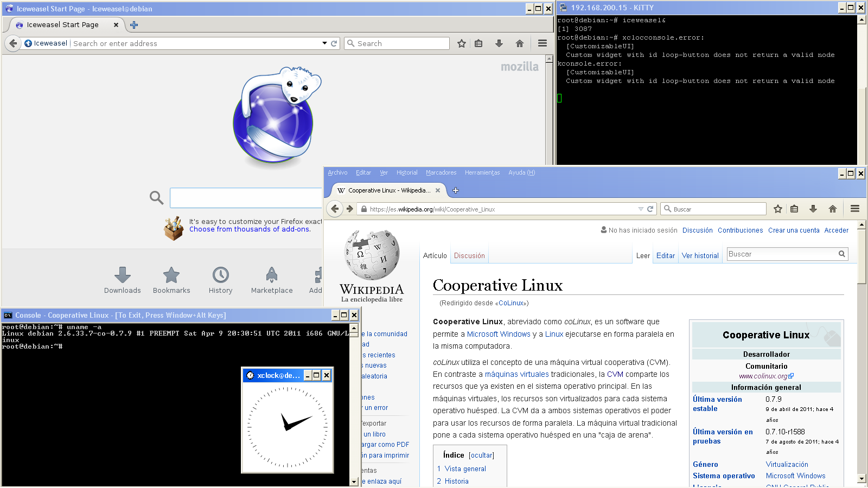Click forward arrow in Wikipedia browser window

350,209
